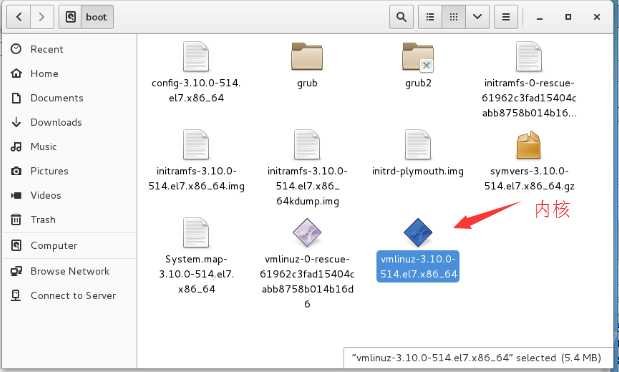Click symvers-3.10.0-514.el7.x86_64.gz name label
This screenshot has width=619, height=372.
[529, 178]
